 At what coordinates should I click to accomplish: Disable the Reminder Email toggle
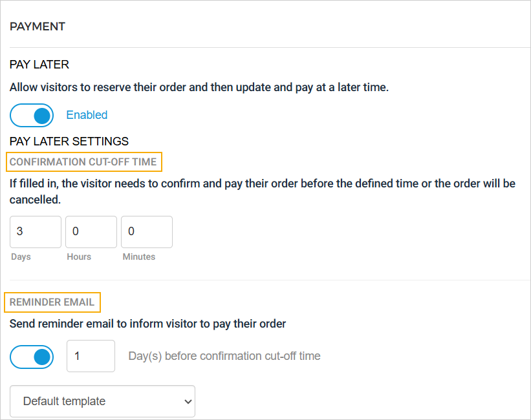pyautogui.click(x=32, y=356)
